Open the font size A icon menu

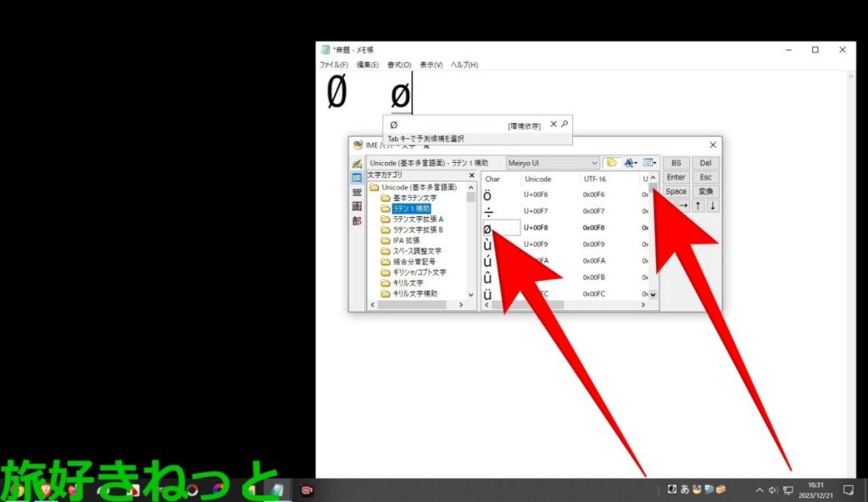tap(630, 163)
